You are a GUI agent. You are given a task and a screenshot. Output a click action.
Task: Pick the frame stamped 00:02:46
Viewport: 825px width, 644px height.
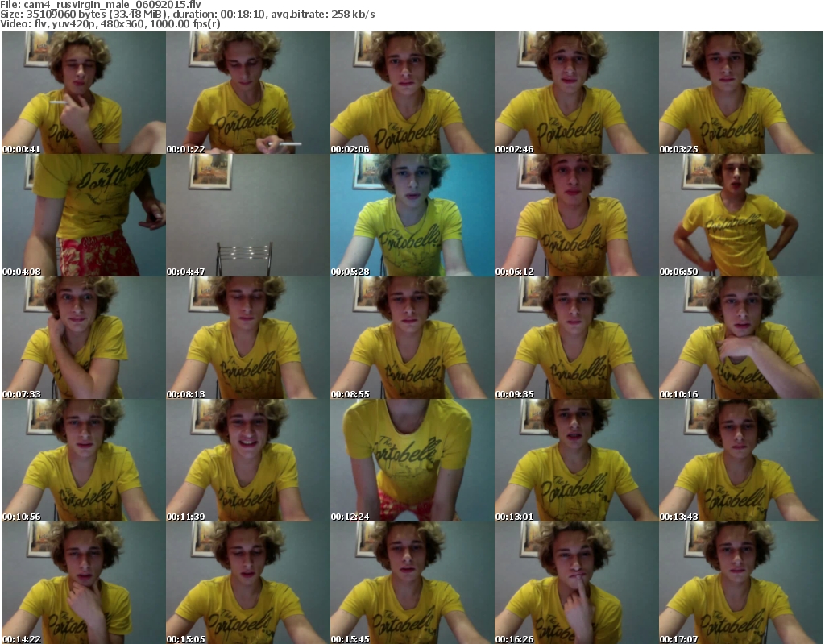click(577, 93)
